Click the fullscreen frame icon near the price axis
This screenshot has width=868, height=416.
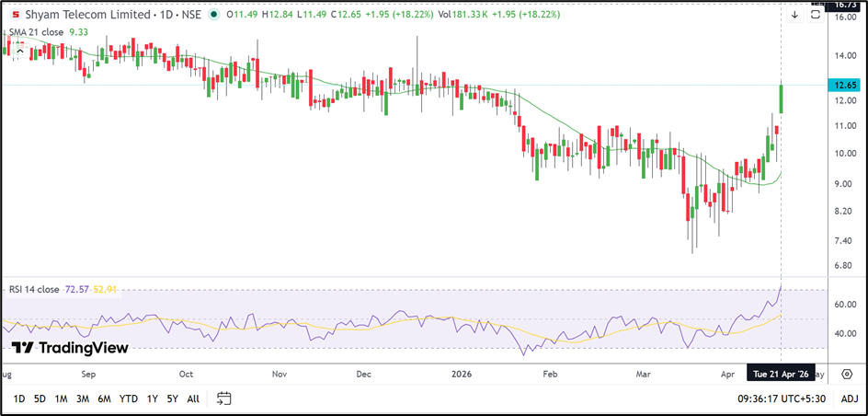pyautogui.click(x=815, y=15)
